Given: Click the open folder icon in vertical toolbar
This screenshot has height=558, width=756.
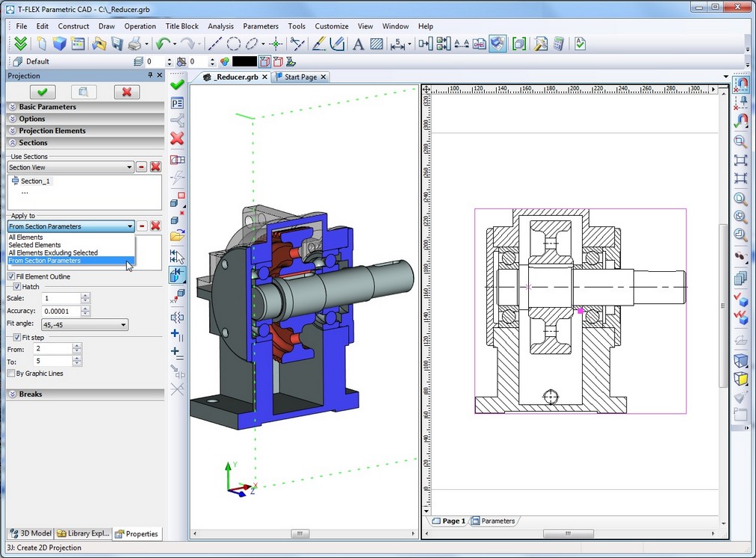Looking at the screenshot, I should pos(177,237).
